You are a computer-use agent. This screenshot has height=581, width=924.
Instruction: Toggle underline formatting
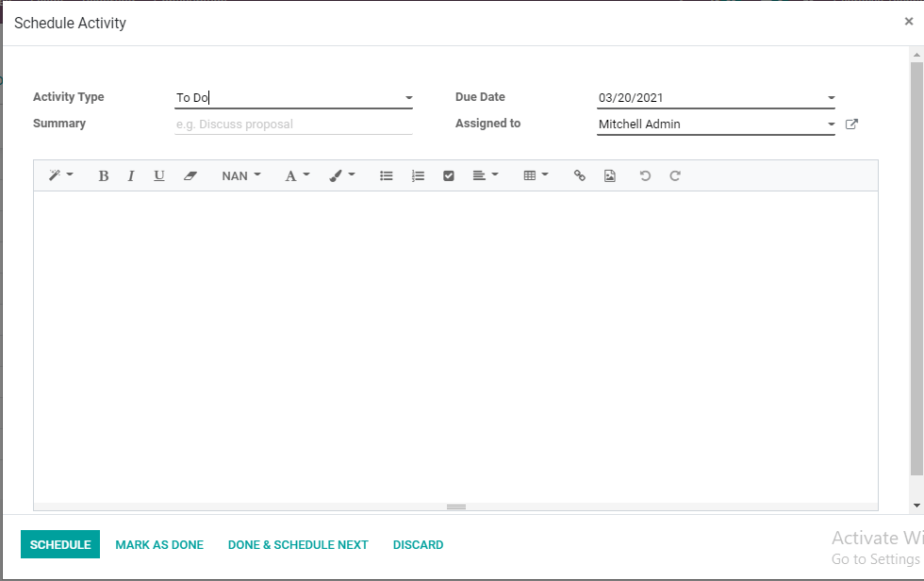(x=158, y=175)
